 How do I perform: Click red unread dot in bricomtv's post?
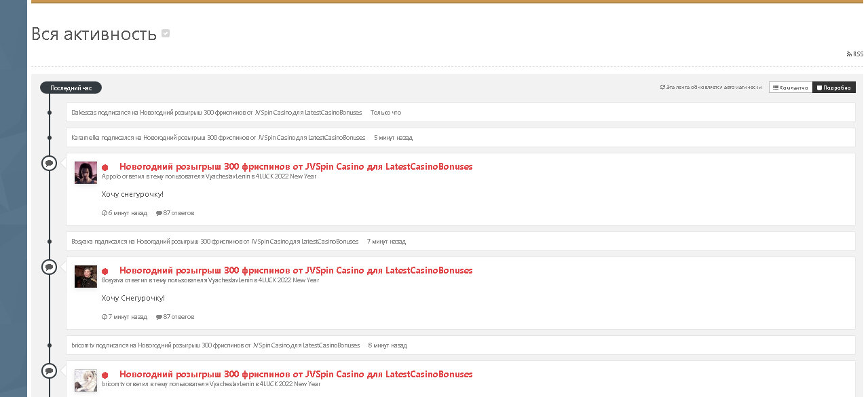click(x=105, y=375)
